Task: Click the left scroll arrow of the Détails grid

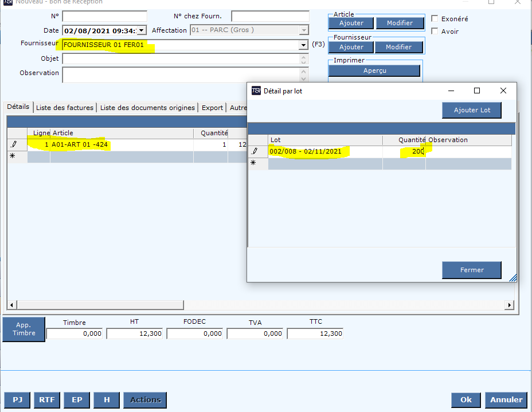Action: (x=11, y=305)
